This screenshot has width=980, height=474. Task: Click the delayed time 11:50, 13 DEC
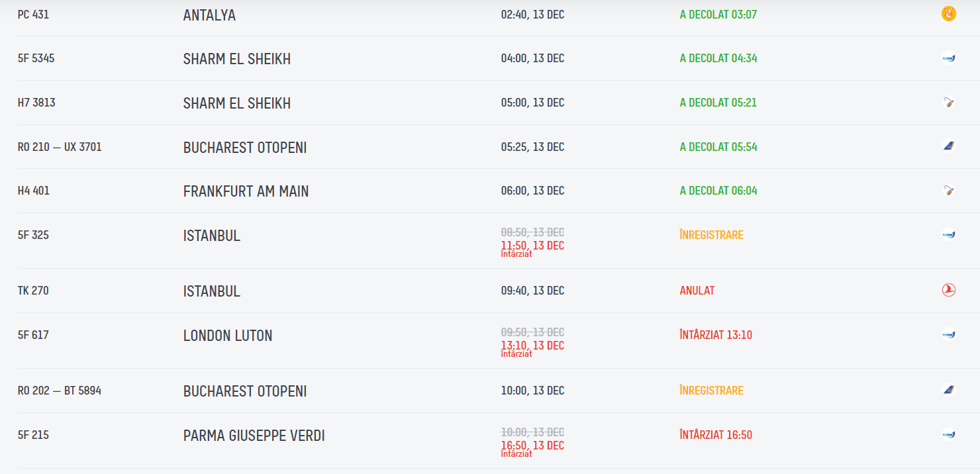click(x=532, y=246)
